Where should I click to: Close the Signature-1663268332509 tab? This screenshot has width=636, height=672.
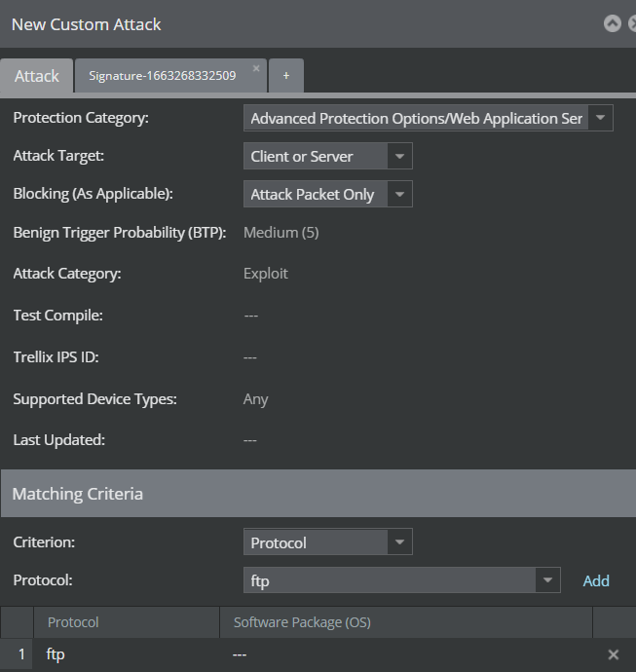(x=256, y=68)
